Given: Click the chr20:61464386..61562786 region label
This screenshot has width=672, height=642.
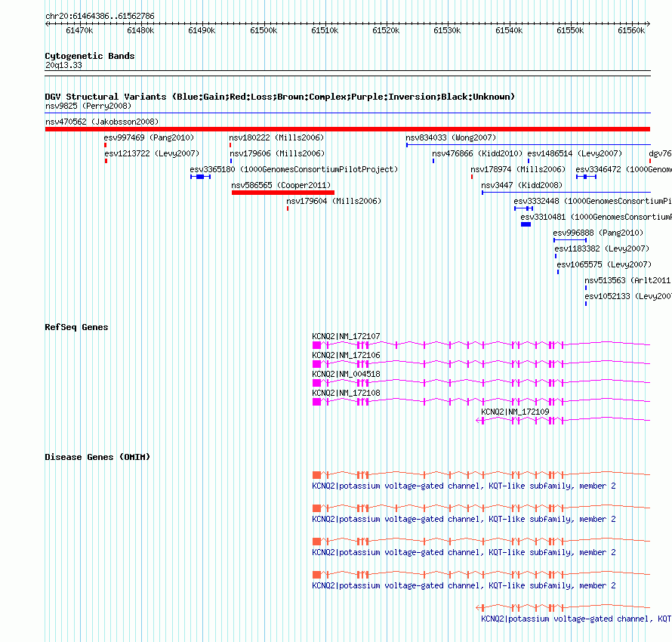Looking at the screenshot, I should pyautogui.click(x=100, y=16).
